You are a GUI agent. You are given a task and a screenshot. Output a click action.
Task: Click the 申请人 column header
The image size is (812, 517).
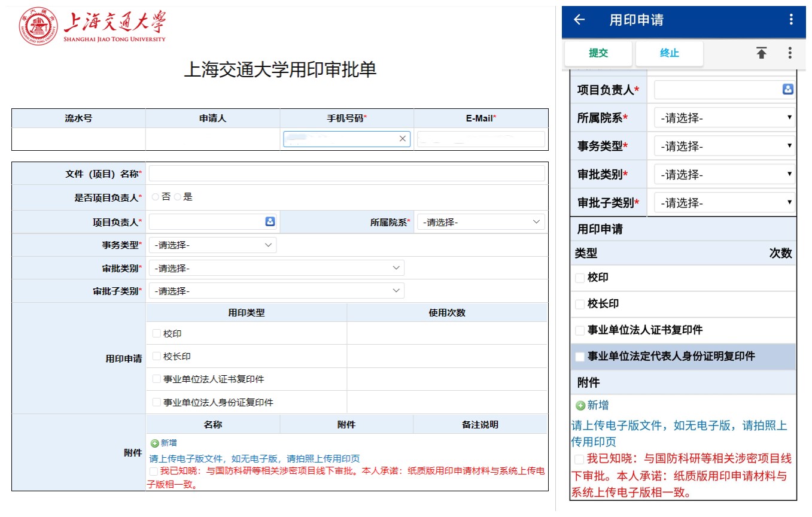(x=212, y=118)
